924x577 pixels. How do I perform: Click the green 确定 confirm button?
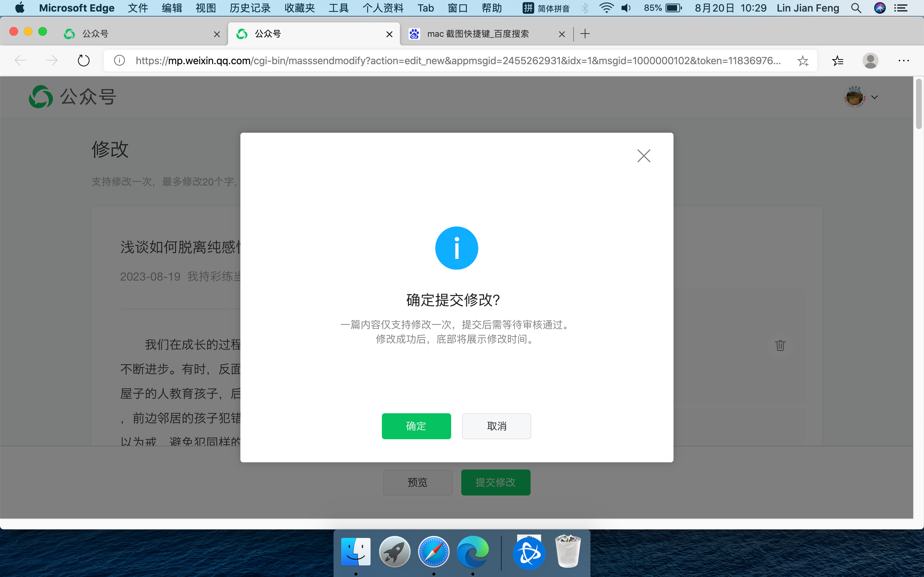(416, 426)
